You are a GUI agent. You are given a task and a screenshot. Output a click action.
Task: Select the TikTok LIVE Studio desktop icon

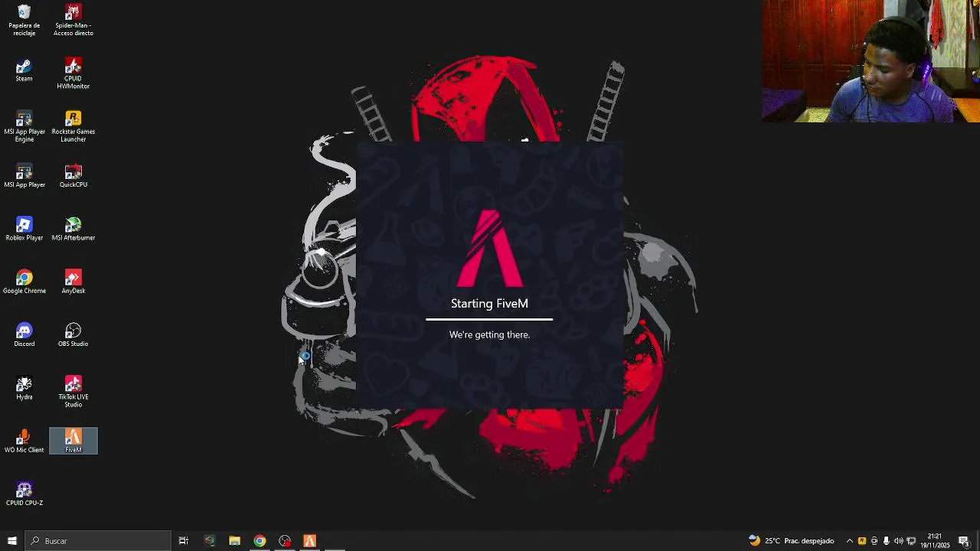(x=73, y=391)
